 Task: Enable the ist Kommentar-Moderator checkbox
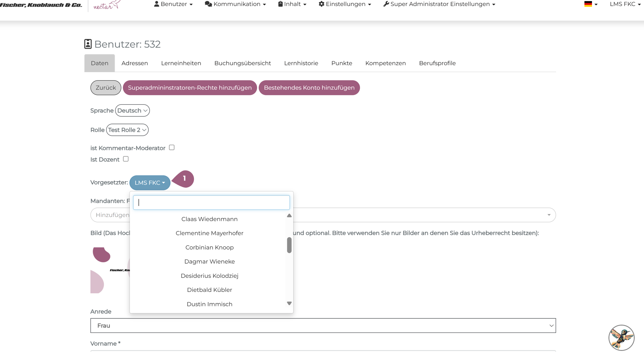[172, 147]
